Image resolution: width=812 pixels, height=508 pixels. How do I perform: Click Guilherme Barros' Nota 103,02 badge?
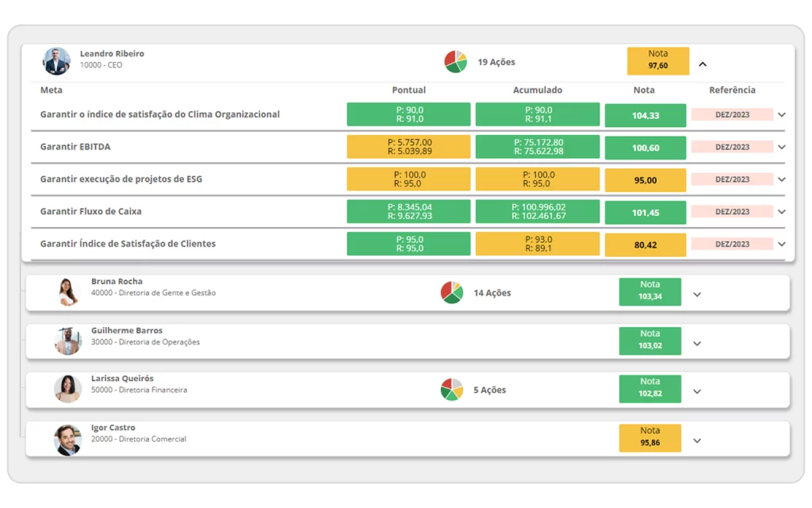[650, 341]
